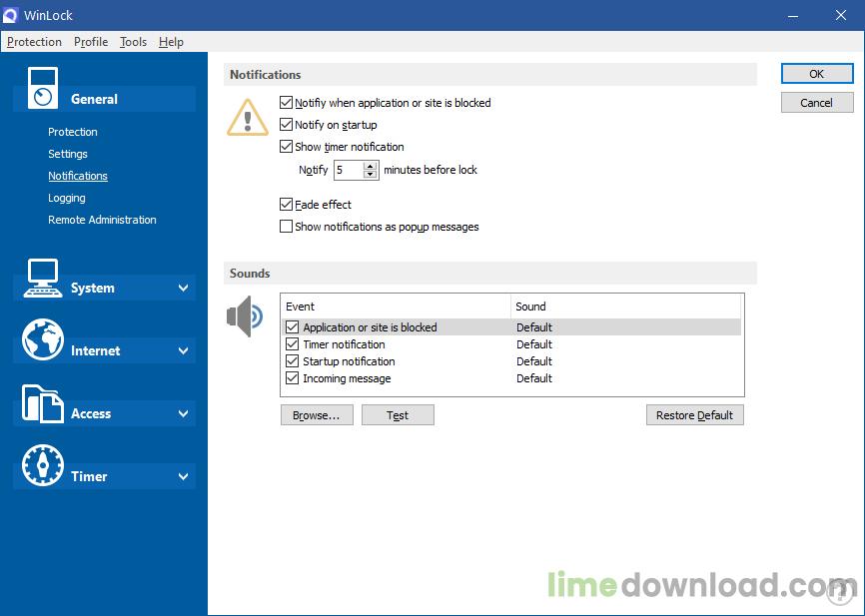
Task: Expand the Internet section chevron
Action: coord(183,350)
